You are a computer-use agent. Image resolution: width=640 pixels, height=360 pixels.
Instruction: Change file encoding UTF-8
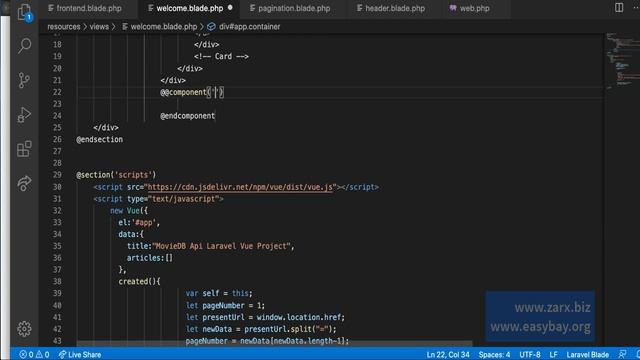coord(530,354)
